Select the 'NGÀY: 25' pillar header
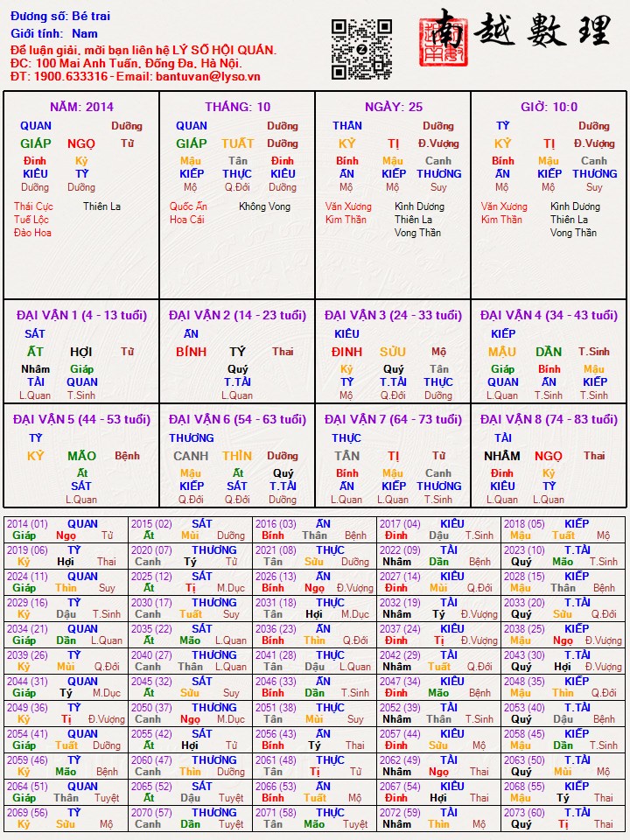 pyautogui.click(x=393, y=107)
